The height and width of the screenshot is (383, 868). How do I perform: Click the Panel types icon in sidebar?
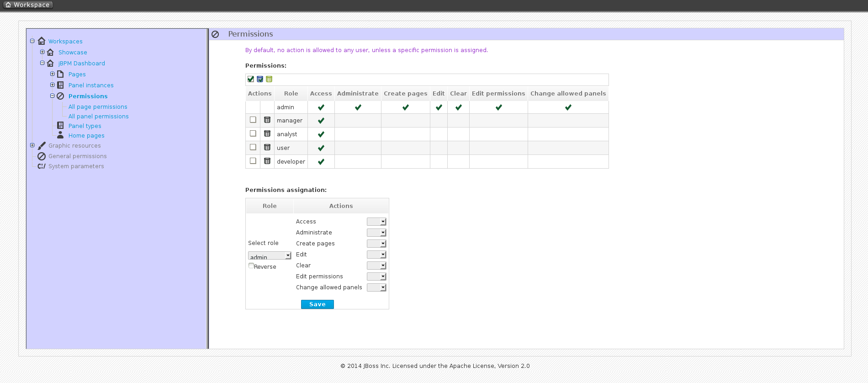click(60, 126)
